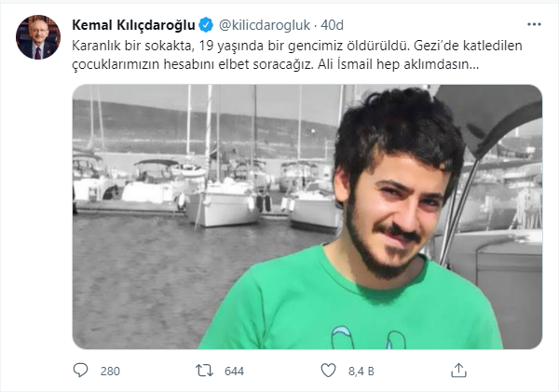Click the Kemal Kılıçdaroğlu display name
Viewport: 559px width, 392px height.
(133, 25)
